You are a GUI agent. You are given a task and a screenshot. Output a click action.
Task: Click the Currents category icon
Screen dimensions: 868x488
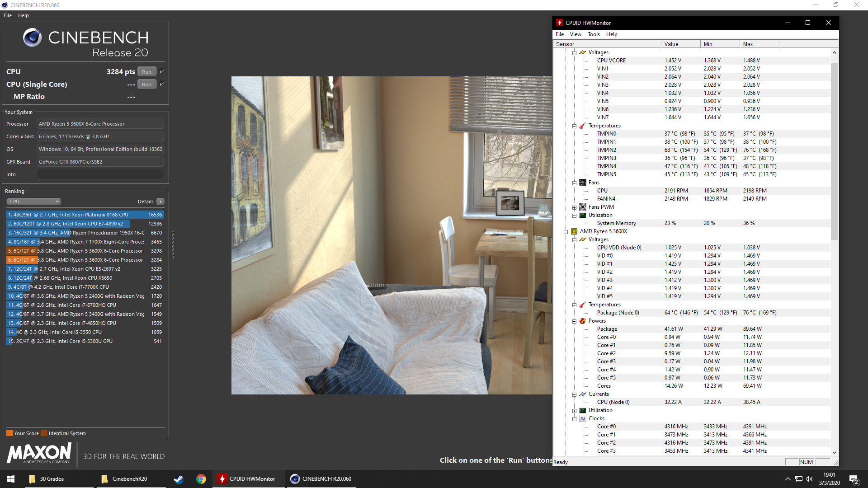[583, 394]
